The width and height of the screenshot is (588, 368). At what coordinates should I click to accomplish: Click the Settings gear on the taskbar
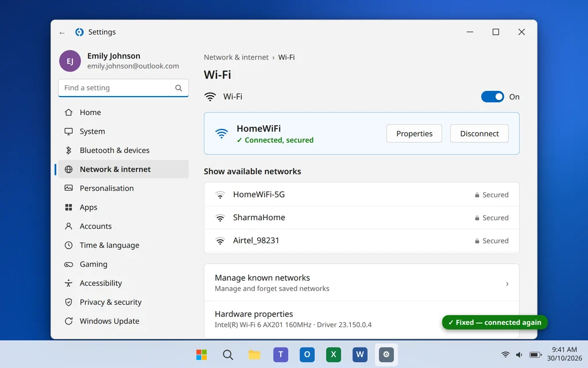pyautogui.click(x=386, y=354)
